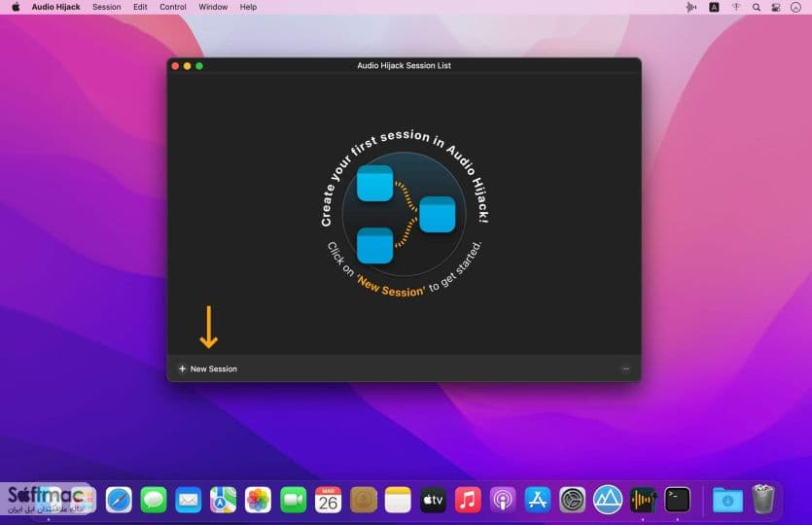Screen dimensions: 812x525
Task: Click the Audio Hijack waveform menu bar icon
Action: 691,7
